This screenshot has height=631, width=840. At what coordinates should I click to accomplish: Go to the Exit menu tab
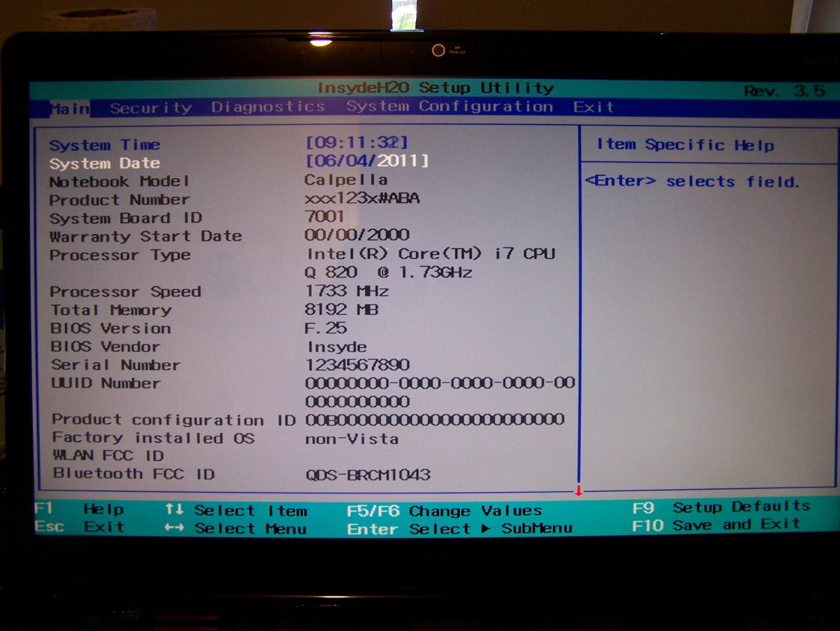[594, 107]
